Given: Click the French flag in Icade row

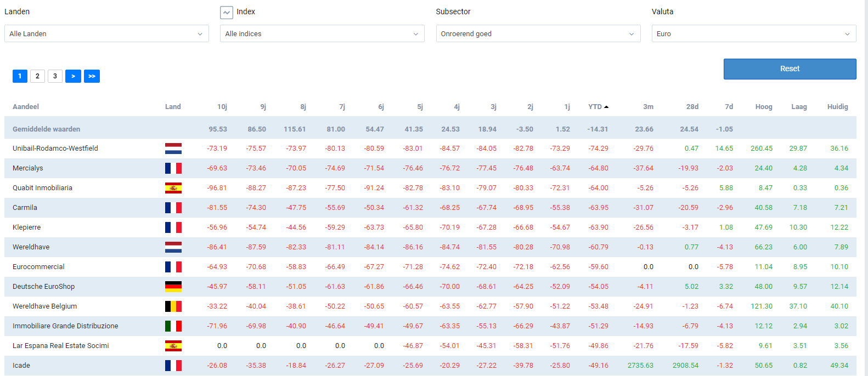Looking at the screenshot, I should click(x=173, y=366).
